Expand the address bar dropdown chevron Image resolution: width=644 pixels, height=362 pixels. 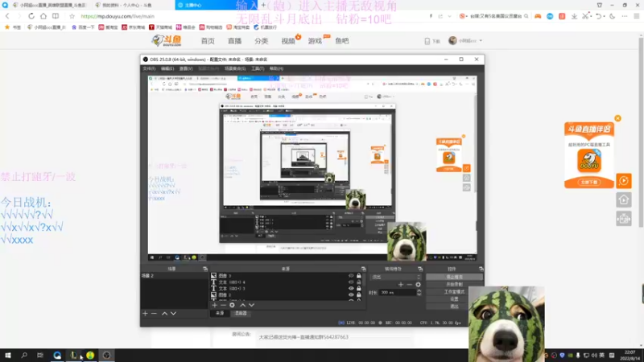(449, 16)
